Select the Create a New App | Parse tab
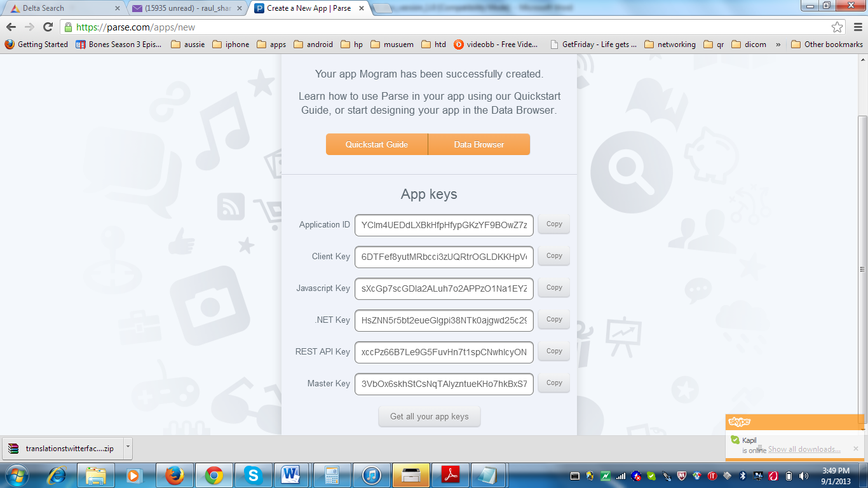 pos(308,9)
